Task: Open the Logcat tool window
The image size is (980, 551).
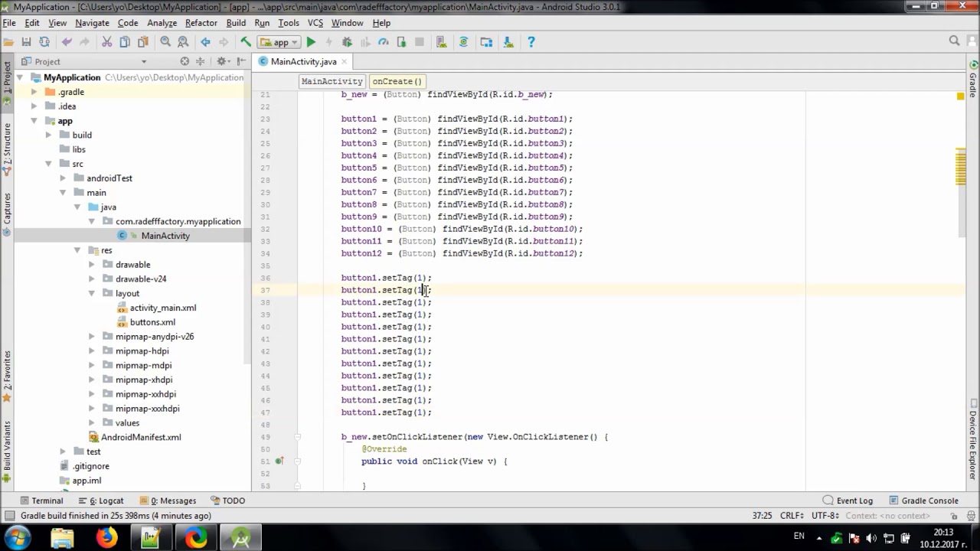Action: coord(100,500)
